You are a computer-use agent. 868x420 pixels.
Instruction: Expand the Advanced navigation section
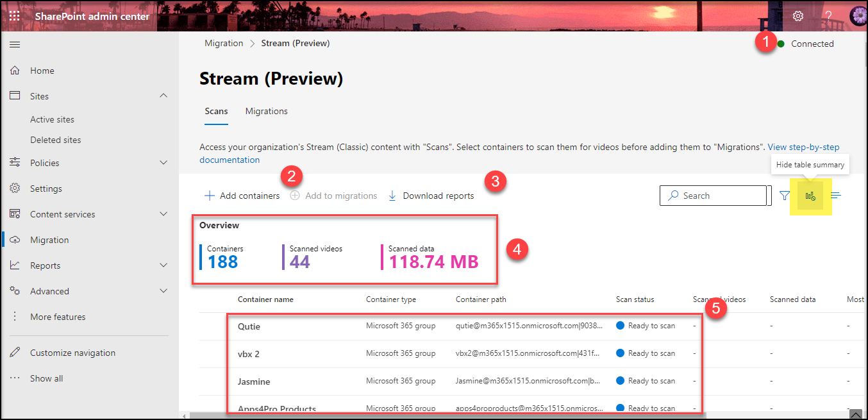(x=163, y=291)
